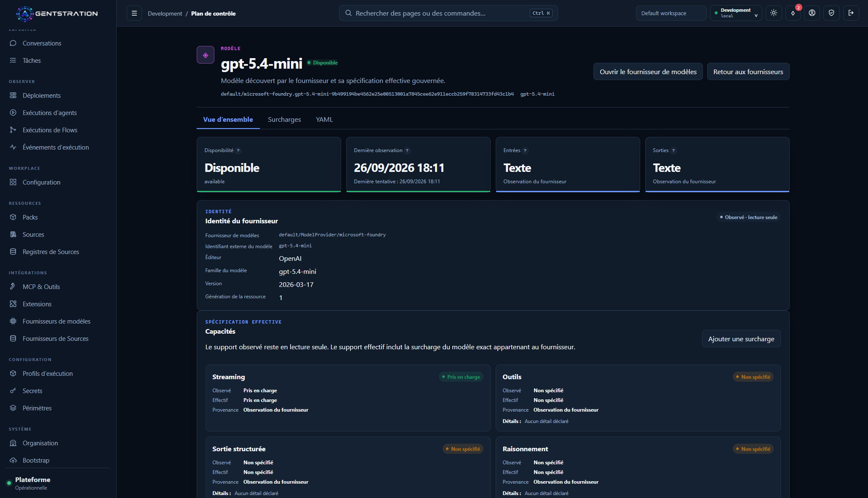The width and height of the screenshot is (868, 498).
Task: Click the Registres de Sources icon
Action: coord(13,252)
